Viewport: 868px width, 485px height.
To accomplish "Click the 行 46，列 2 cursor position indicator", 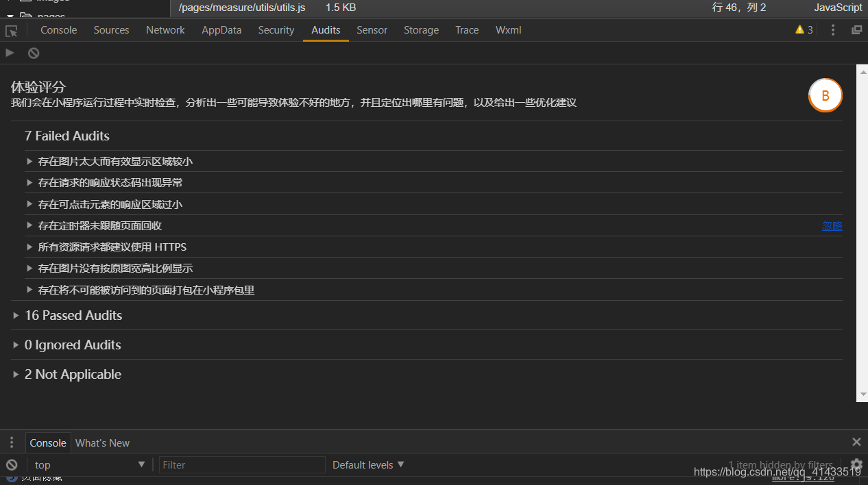I will click(739, 8).
